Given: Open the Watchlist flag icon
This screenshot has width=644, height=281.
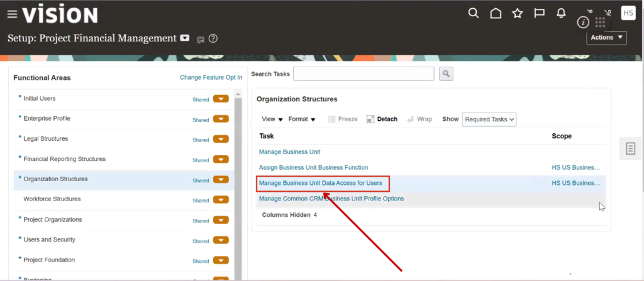Looking at the screenshot, I should pyautogui.click(x=539, y=13).
